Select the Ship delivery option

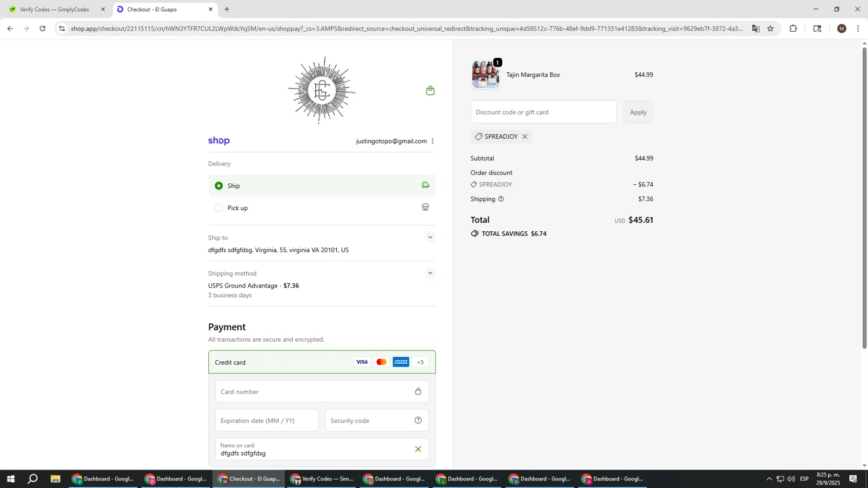[x=322, y=186]
